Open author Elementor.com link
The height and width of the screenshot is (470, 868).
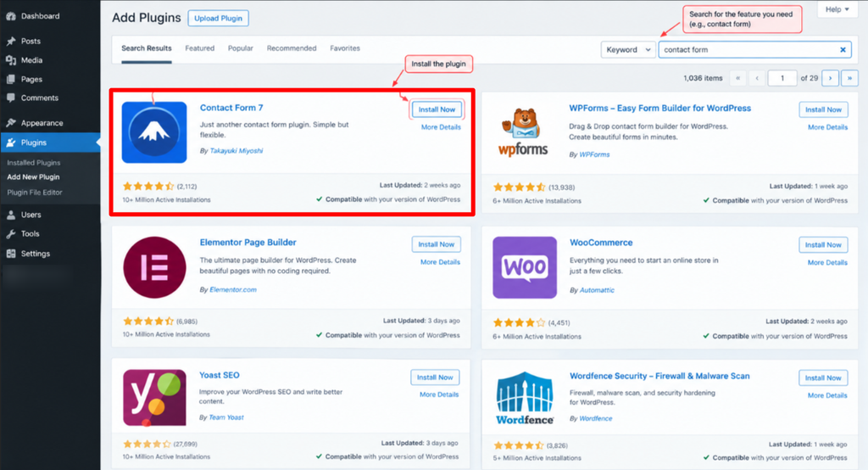[x=233, y=290]
